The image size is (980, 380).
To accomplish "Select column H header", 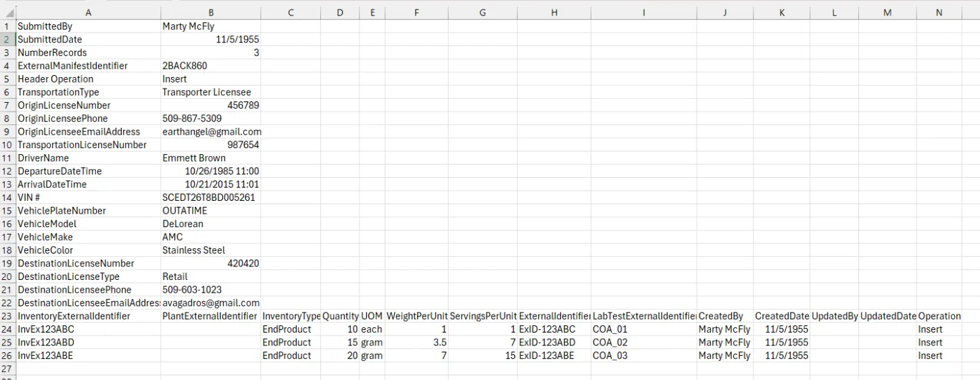I will 554,13.
